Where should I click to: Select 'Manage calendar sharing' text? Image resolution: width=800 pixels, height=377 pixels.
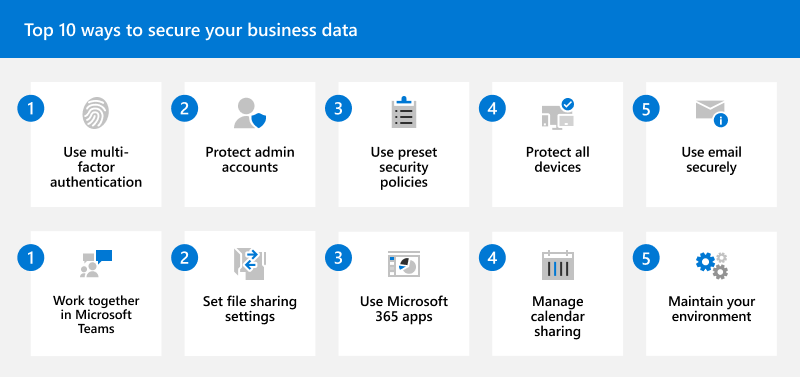click(558, 316)
